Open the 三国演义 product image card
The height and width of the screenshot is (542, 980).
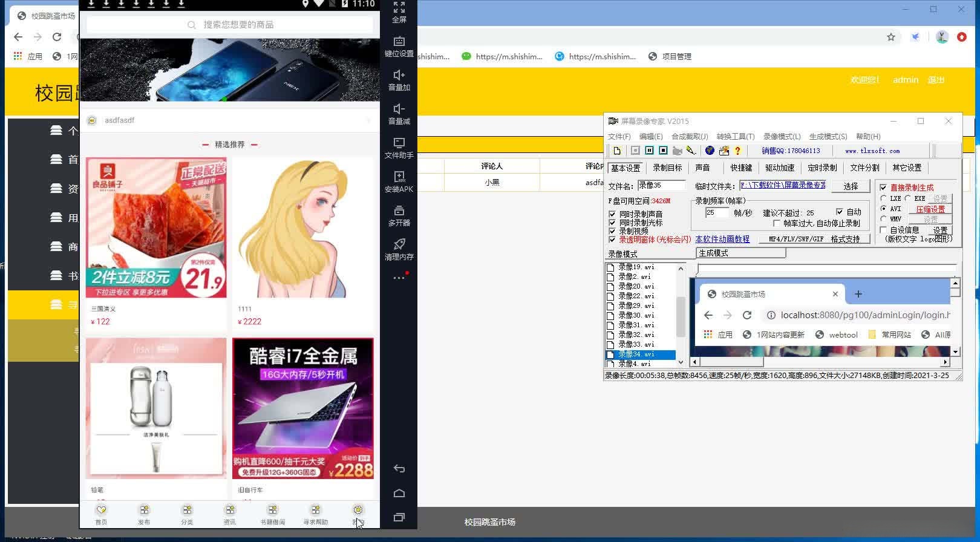click(156, 227)
